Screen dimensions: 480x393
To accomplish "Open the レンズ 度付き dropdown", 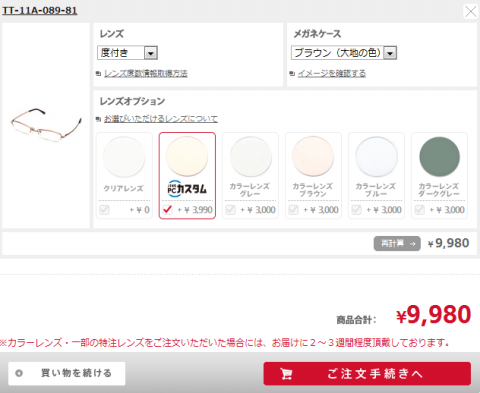I will pyautogui.click(x=127, y=53).
